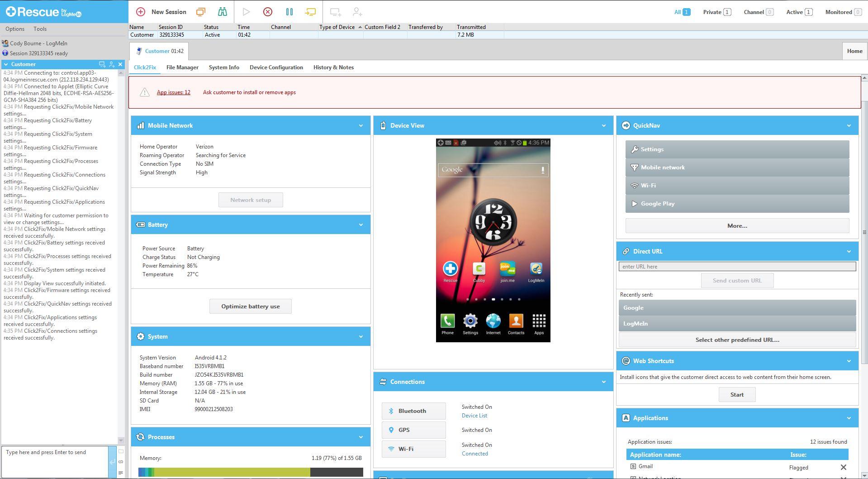Transfer the session using the yellow arrow icon
Screen dimensions: 868x479
tap(311, 12)
